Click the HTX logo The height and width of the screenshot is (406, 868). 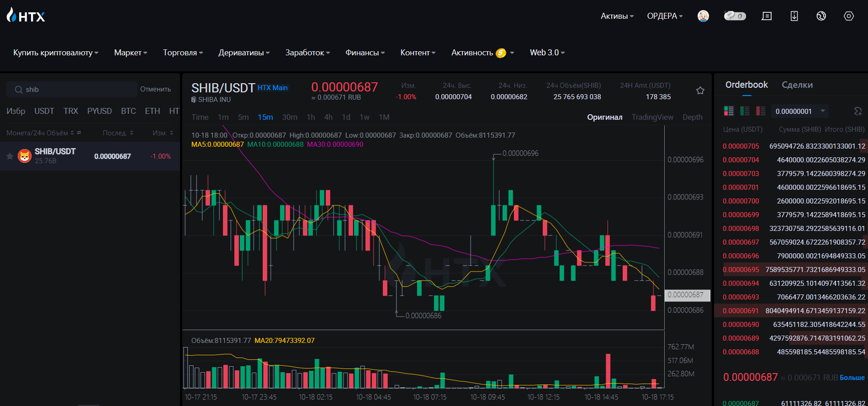tap(26, 16)
